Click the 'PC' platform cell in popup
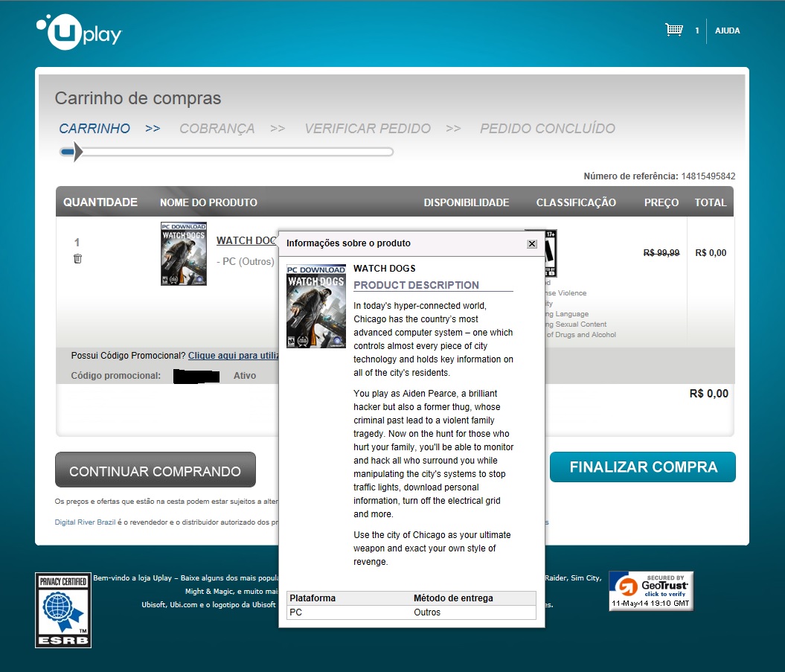 [x=295, y=612]
